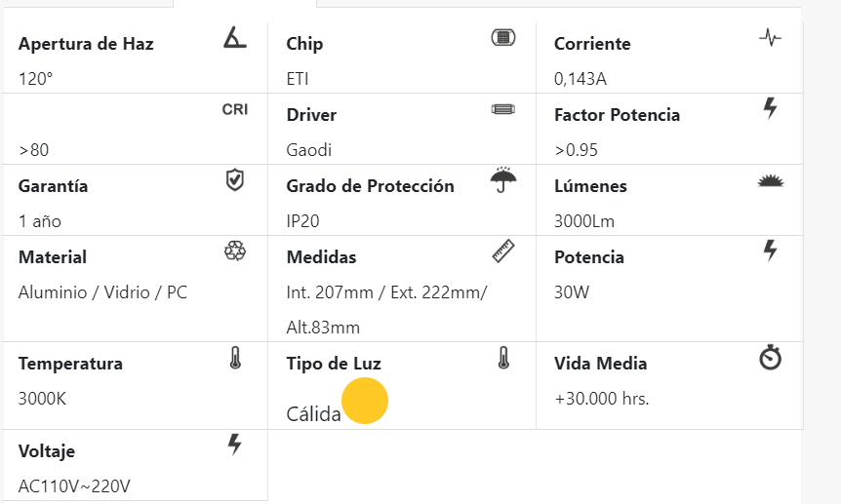Viewport: 841px width, 504px height.
Task: Click the Potencia lightning bolt icon
Action: click(770, 251)
